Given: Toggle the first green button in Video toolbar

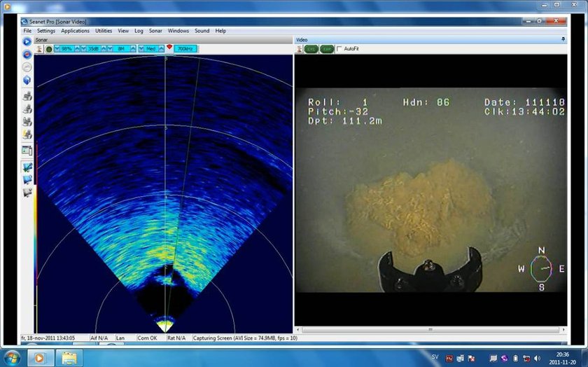Looking at the screenshot, I should point(311,49).
